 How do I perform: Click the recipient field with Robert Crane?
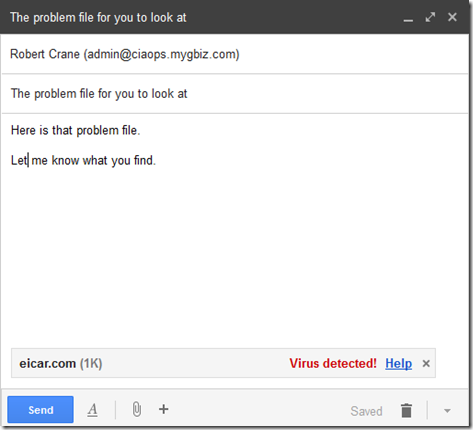click(x=235, y=54)
